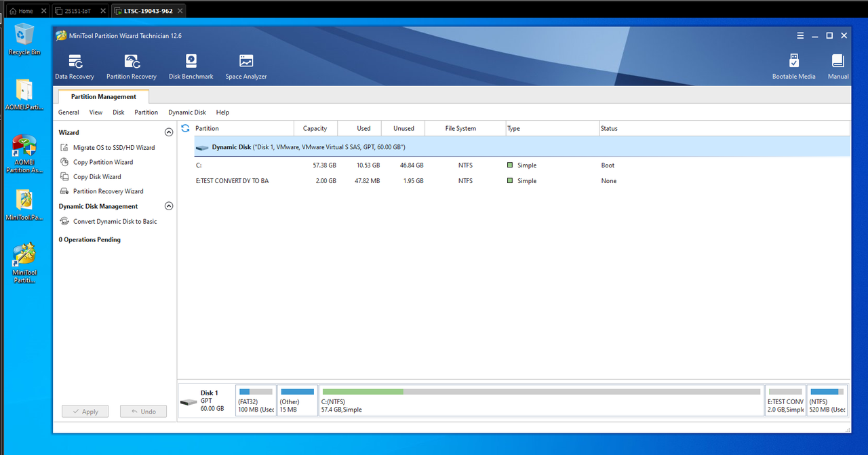Select FAT32 100 MB partition block
Image resolution: width=868 pixels, height=455 pixels.
click(256, 401)
